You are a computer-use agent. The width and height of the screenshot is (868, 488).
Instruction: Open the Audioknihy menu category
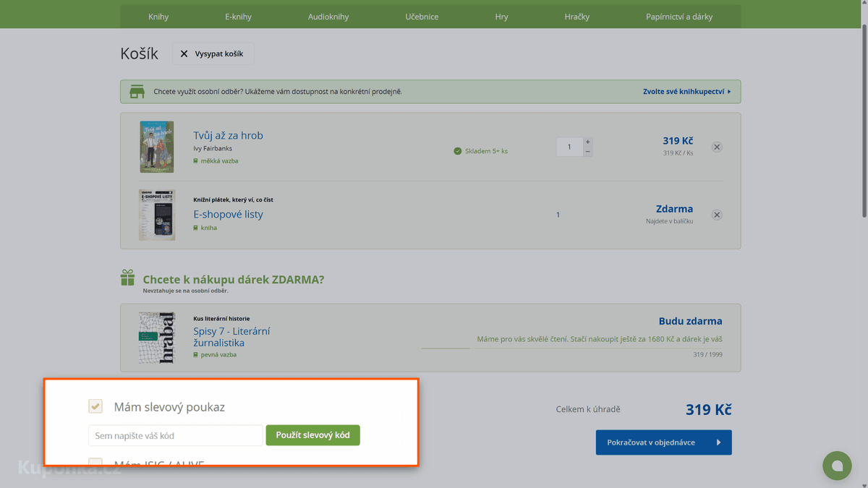click(x=328, y=17)
